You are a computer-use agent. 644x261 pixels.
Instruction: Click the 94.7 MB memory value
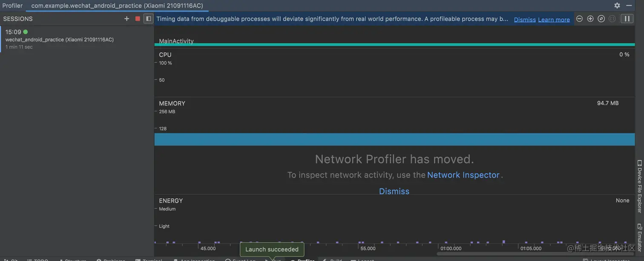608,103
